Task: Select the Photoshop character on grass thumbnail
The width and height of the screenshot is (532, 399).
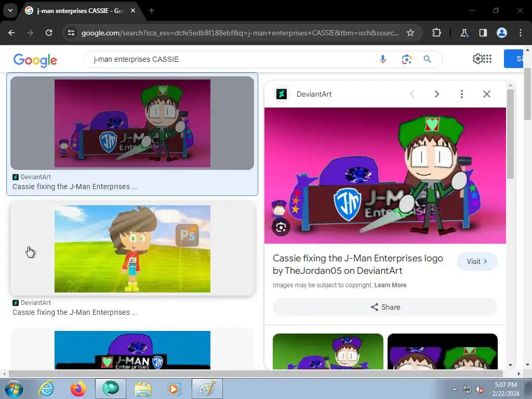Action: pos(132,249)
